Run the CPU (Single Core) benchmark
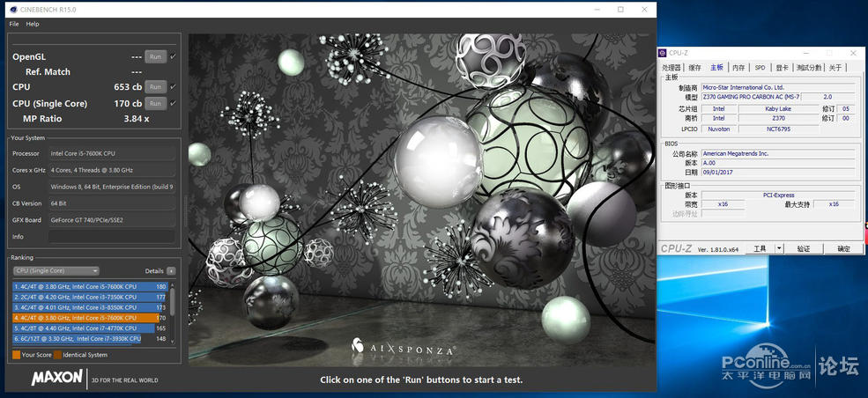 (156, 103)
